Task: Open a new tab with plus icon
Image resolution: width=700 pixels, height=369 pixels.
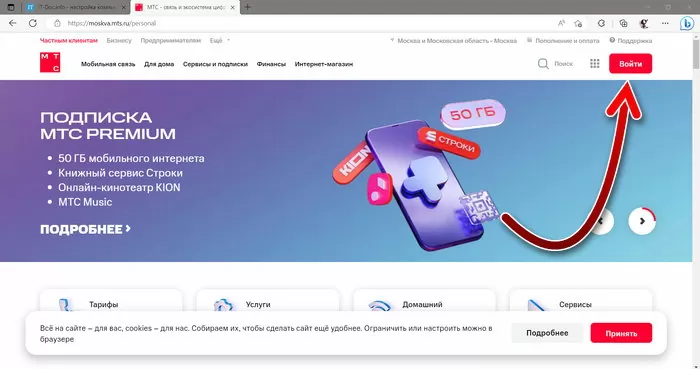Action: click(248, 7)
